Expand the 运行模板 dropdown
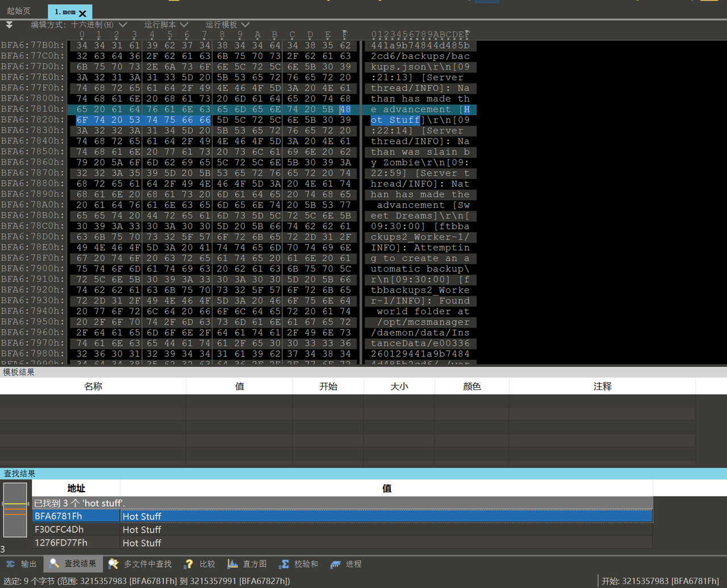Image resolution: width=727 pixels, height=588 pixels. pyautogui.click(x=227, y=25)
